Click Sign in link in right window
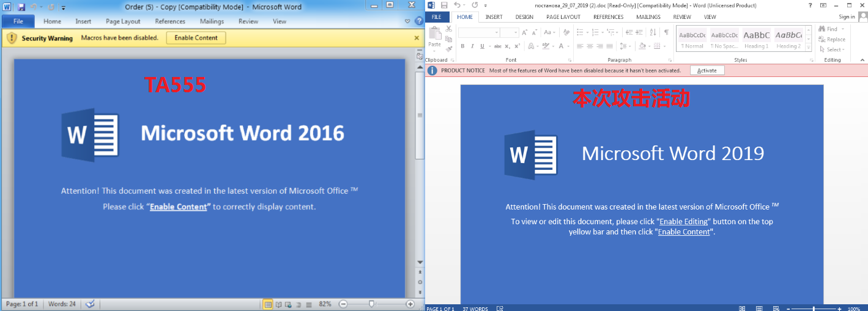Screen dimensions: 868x311 pos(847,16)
